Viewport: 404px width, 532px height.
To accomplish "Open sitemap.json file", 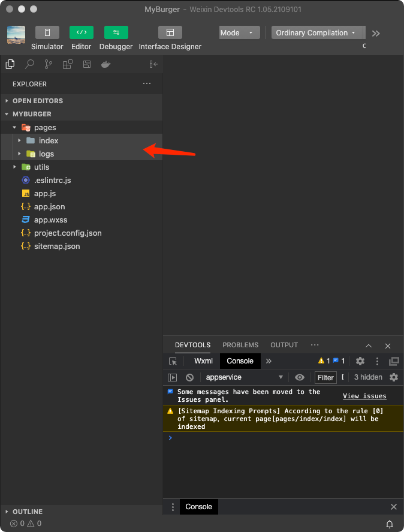I will pos(82,247).
